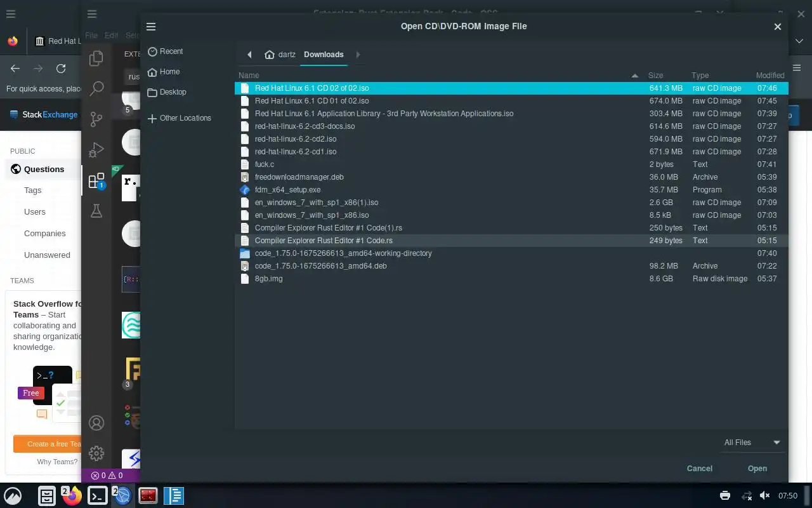Select code_1.75.0-1675266613_amd64.deb
Image resolution: width=812 pixels, height=508 pixels.
[x=511, y=266]
